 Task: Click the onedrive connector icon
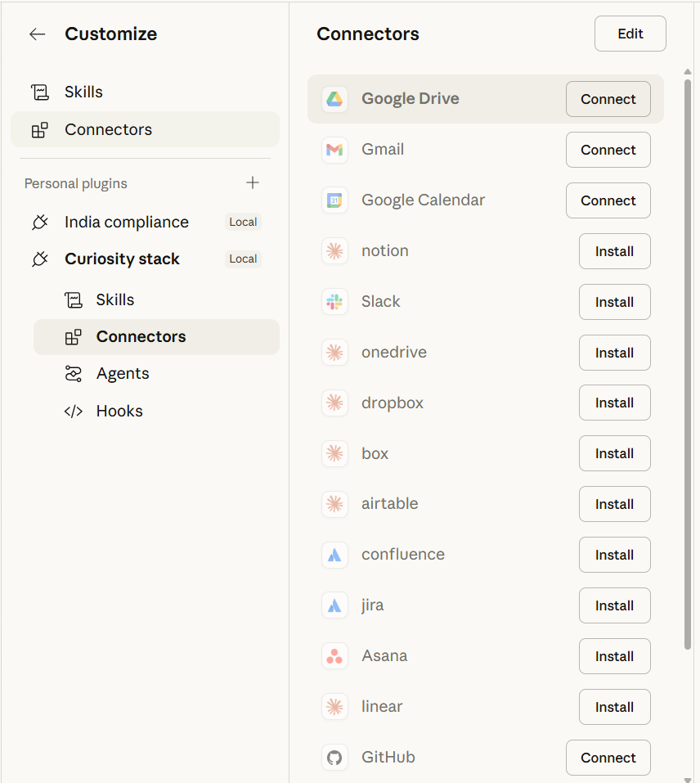(x=334, y=353)
